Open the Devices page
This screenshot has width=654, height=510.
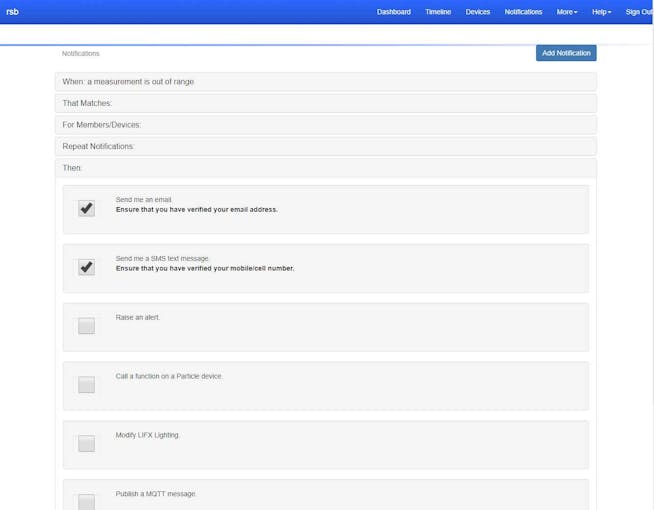(x=478, y=12)
